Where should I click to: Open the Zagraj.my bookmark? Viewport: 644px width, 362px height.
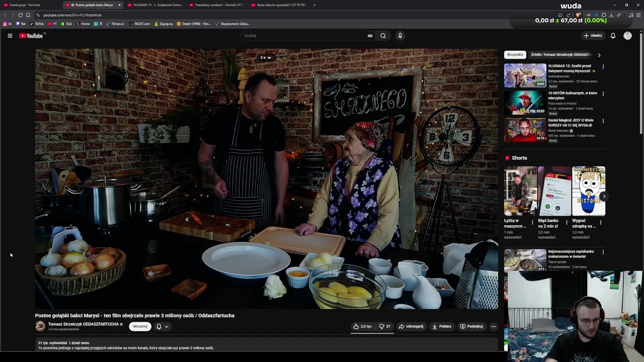[x=164, y=24]
